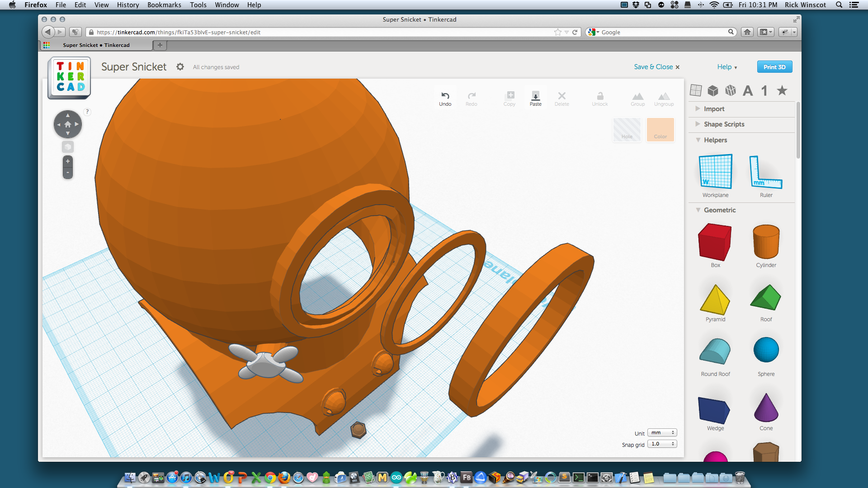Select the solid cube shapes category icon
Screen dimensions: 868x488
click(713, 90)
